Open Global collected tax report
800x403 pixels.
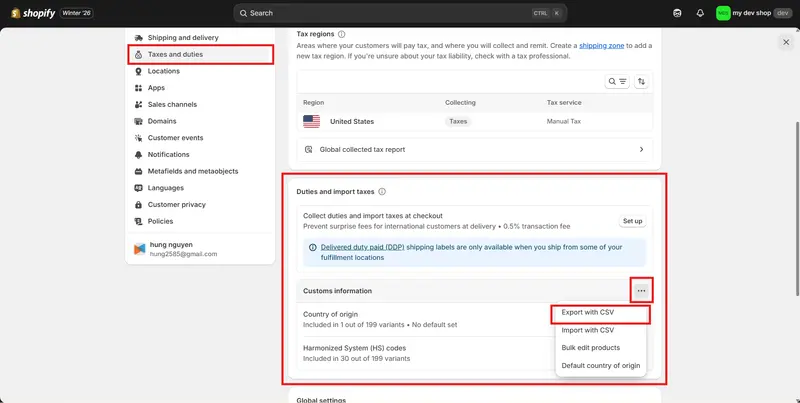point(474,149)
